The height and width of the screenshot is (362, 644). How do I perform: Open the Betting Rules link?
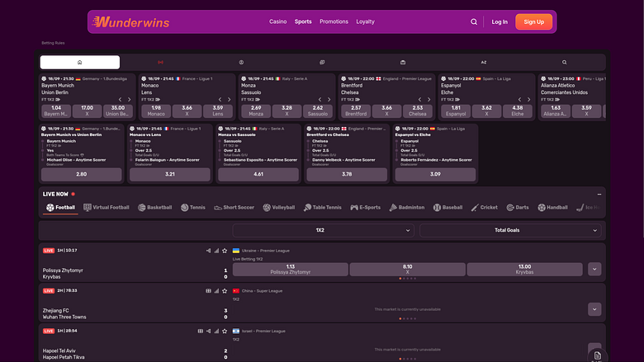[x=53, y=43]
